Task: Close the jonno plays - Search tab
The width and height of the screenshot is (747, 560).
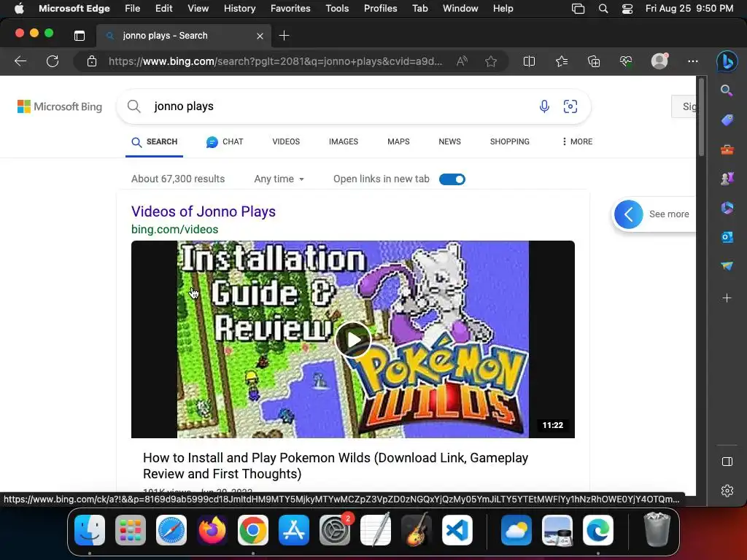Action: point(260,36)
